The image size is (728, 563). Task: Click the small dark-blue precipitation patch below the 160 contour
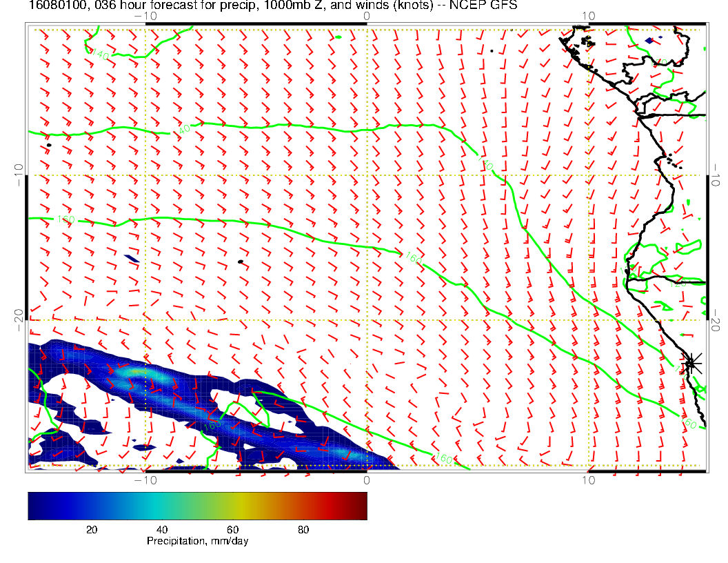click(132, 259)
